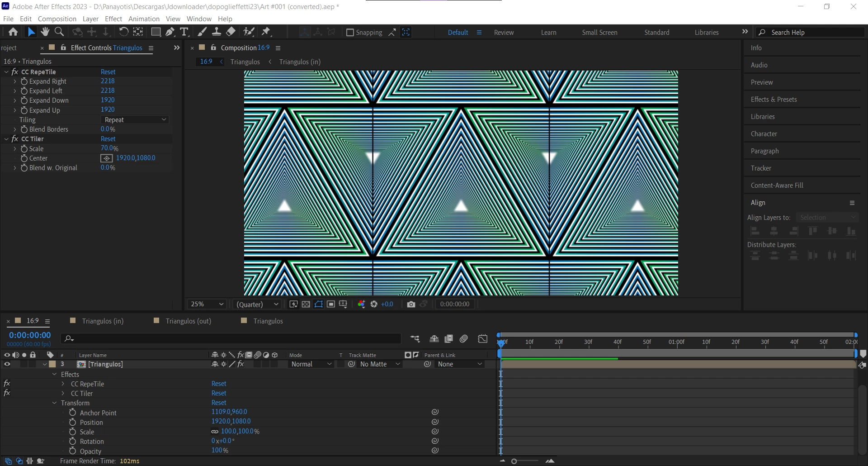Image resolution: width=868 pixels, height=466 pixels.
Task: Expand the CC Tiler timeline row
Action: point(63,393)
